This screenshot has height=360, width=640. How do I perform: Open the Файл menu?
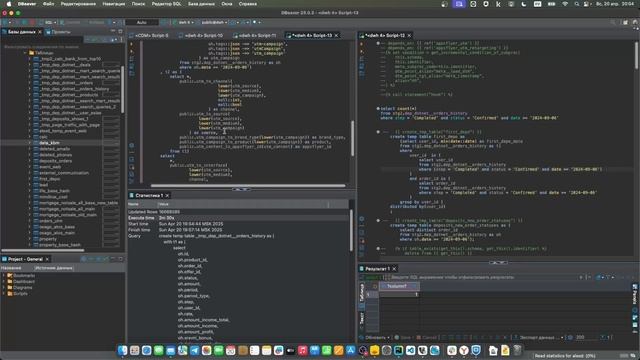[x=48, y=4]
